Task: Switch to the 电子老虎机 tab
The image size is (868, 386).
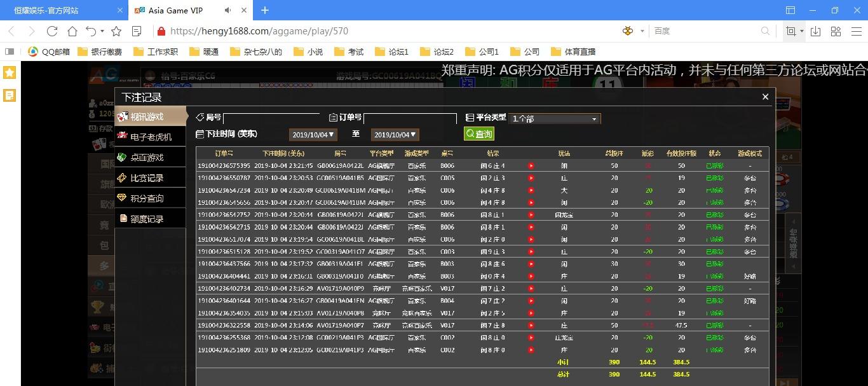Action: [151, 137]
